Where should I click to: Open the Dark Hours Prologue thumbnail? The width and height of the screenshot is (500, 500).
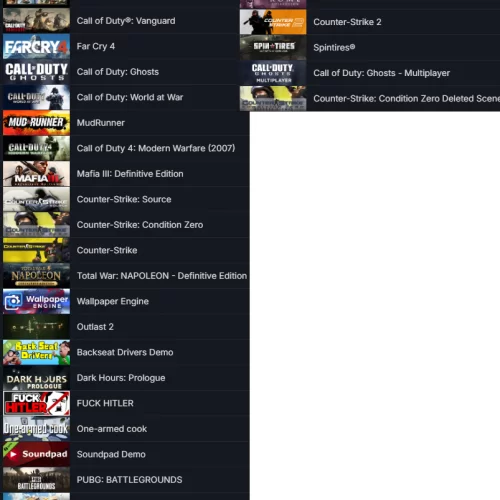click(36, 378)
